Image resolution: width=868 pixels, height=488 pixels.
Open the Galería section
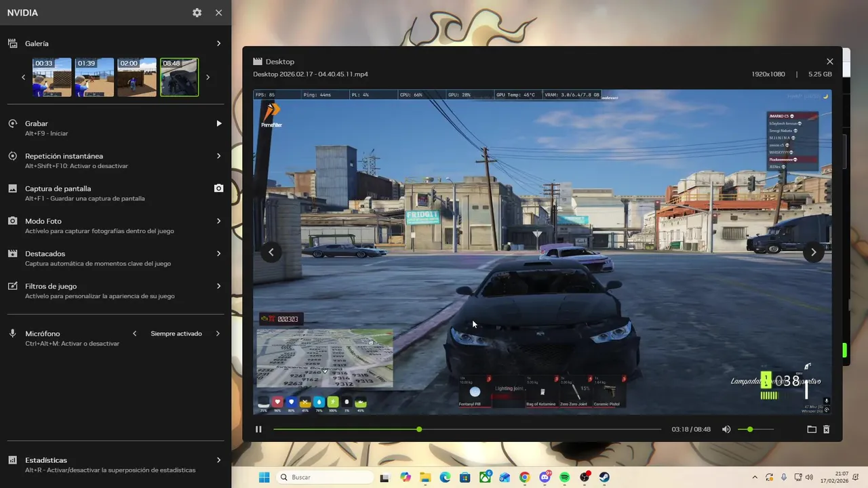[x=115, y=43]
